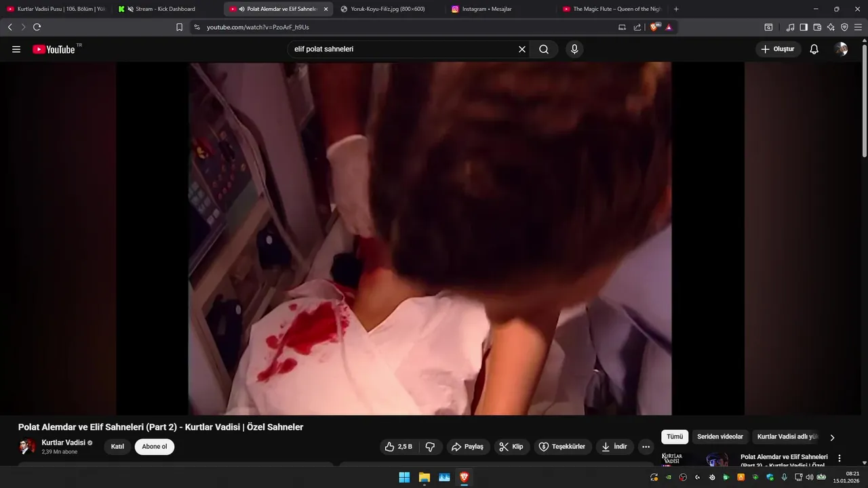Download the video with İndir

[614, 447]
